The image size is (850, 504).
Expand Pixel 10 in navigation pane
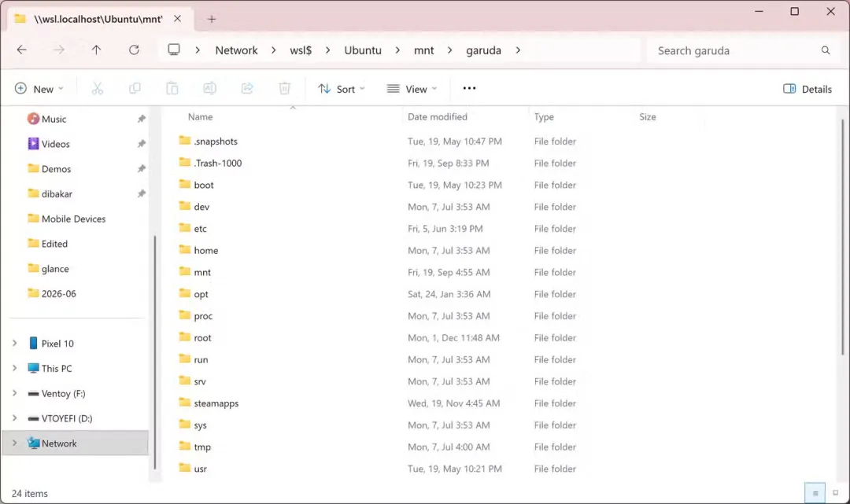pos(15,344)
